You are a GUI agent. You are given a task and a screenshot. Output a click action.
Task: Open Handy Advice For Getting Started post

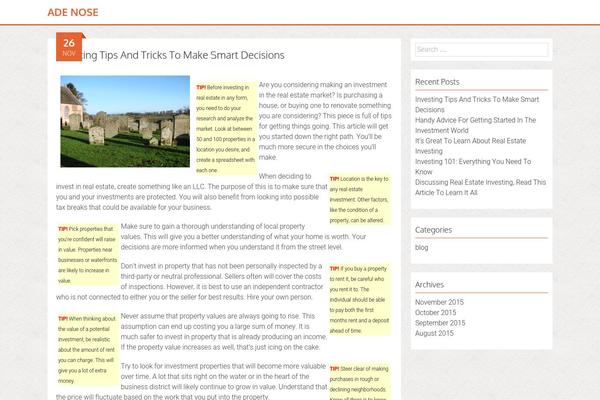point(475,125)
